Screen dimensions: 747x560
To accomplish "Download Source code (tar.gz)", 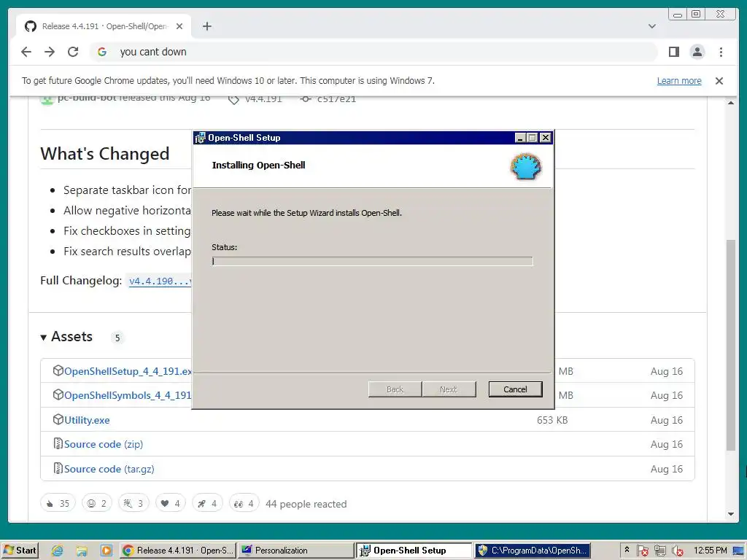I will click(109, 469).
